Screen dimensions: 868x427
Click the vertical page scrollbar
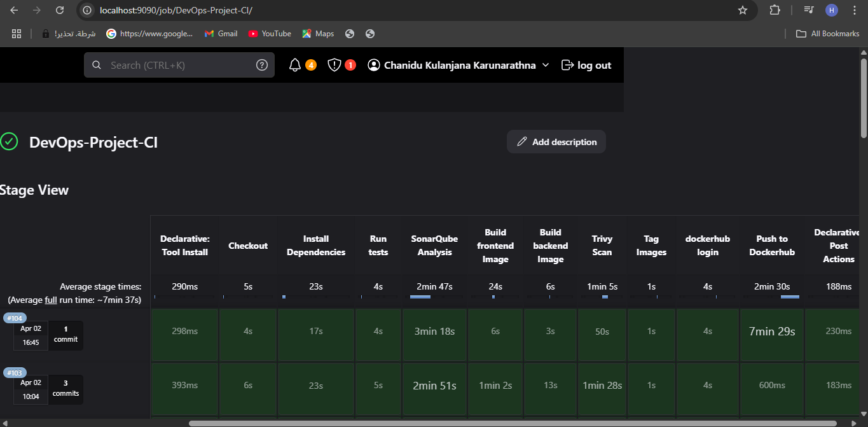coord(864,98)
